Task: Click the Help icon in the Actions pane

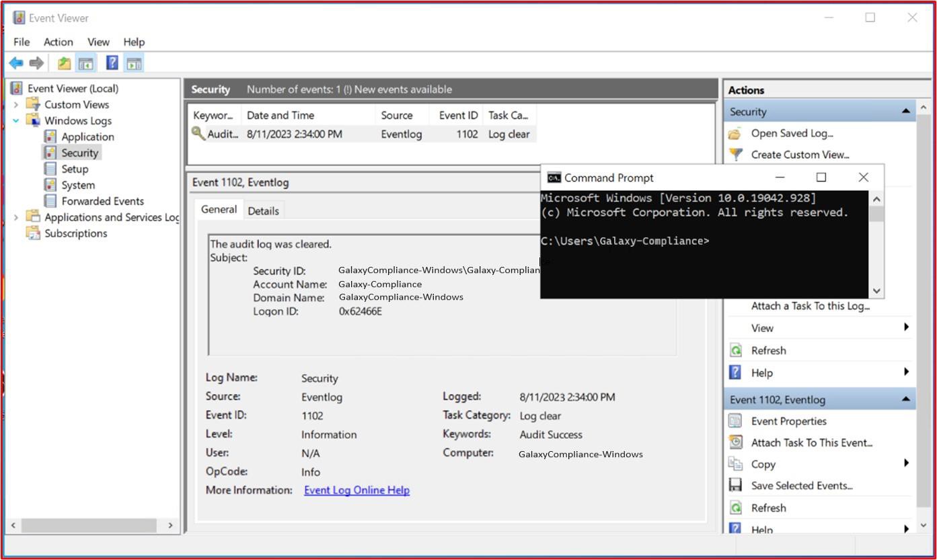Action: pyautogui.click(x=735, y=372)
